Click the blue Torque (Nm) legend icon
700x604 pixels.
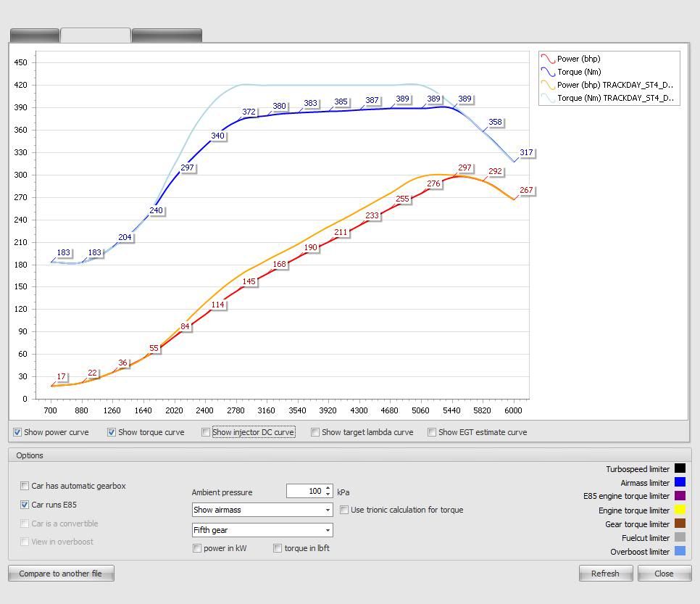tap(548, 73)
